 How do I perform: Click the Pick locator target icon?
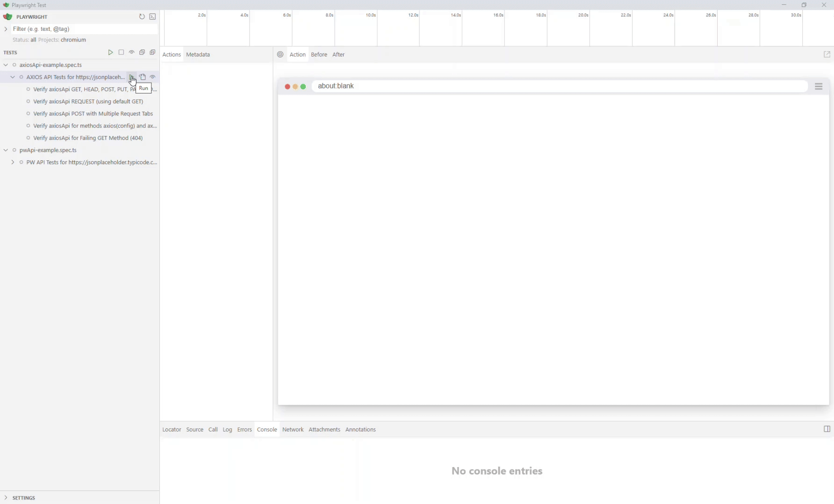[x=280, y=55]
